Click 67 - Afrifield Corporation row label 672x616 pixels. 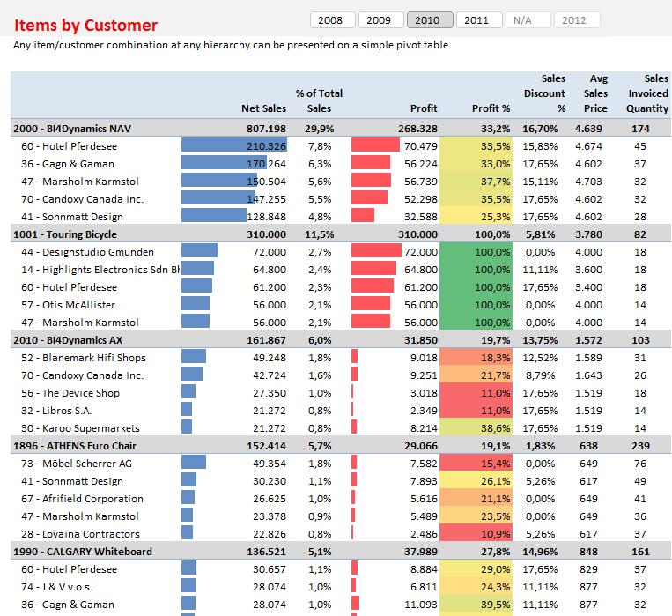coord(82,499)
